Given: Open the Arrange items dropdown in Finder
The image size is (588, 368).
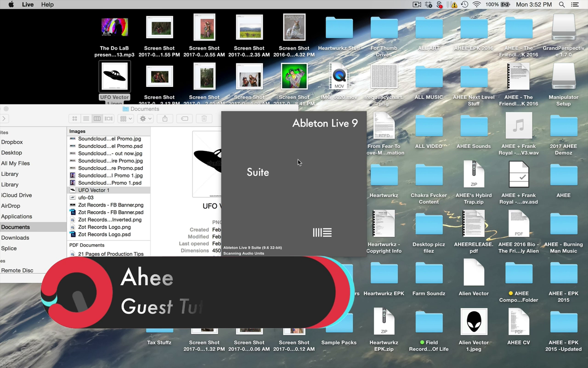Looking at the screenshot, I should pyautogui.click(x=126, y=119).
